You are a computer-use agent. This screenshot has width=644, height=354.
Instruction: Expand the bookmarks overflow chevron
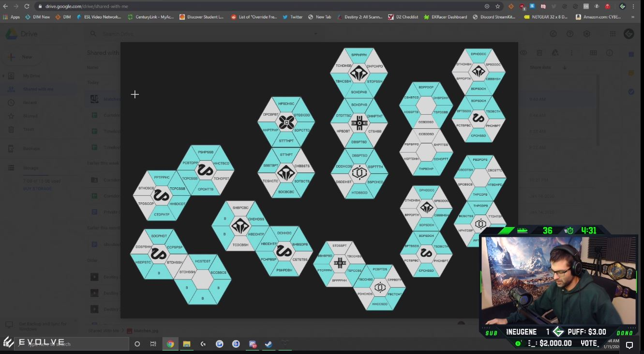633,17
